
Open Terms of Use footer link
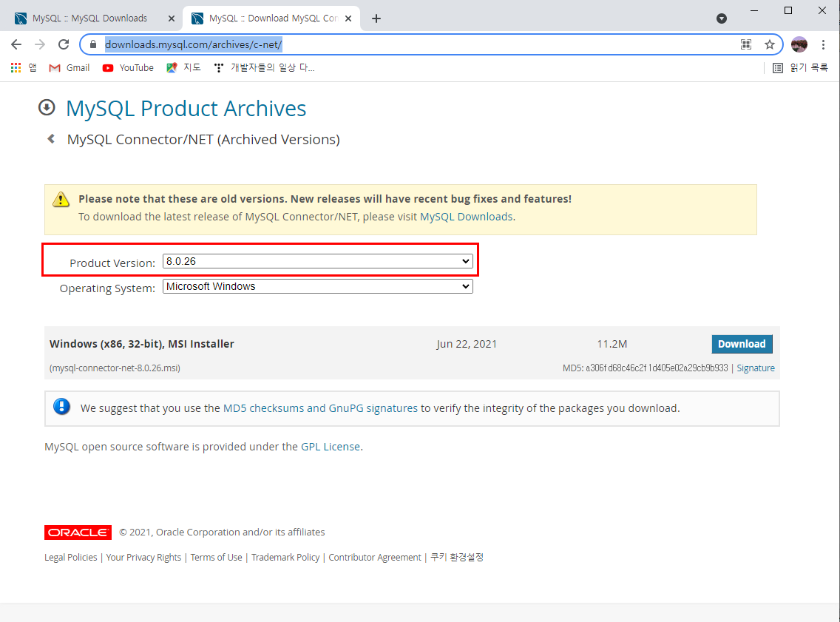pos(217,557)
